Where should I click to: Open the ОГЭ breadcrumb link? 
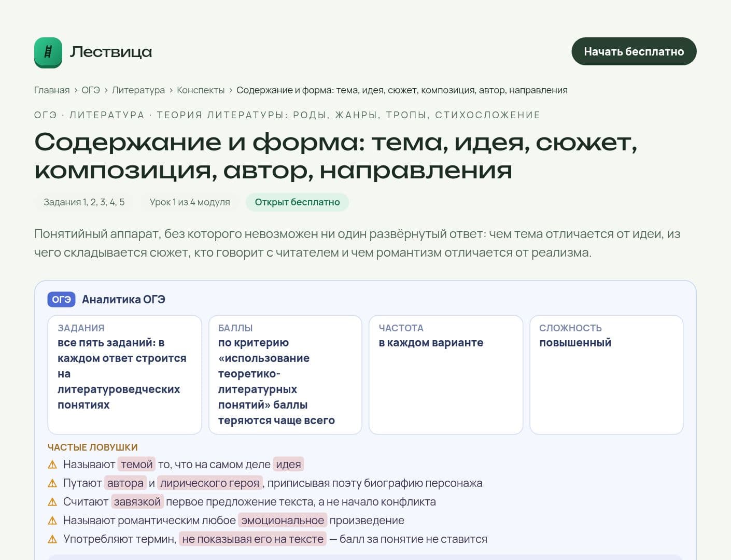pyautogui.click(x=91, y=90)
